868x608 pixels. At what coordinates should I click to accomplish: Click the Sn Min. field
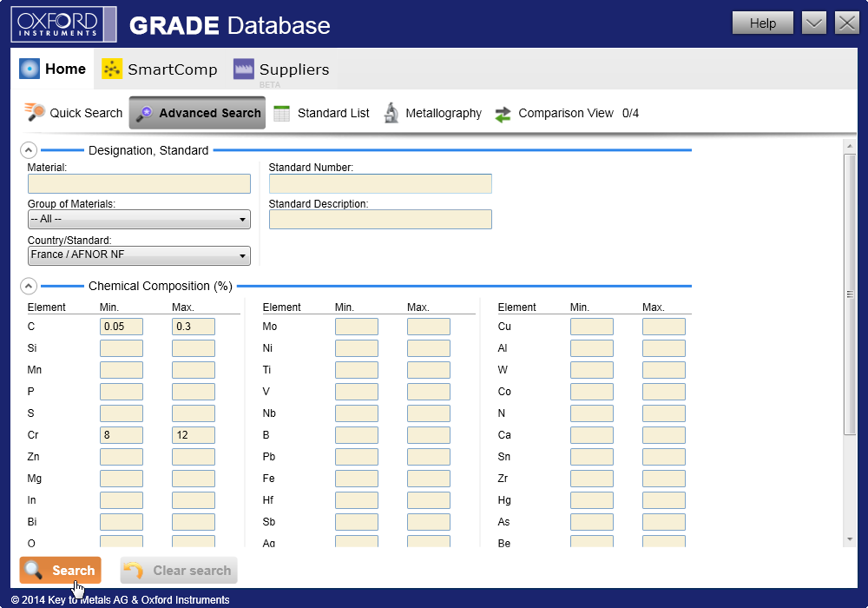tap(592, 457)
